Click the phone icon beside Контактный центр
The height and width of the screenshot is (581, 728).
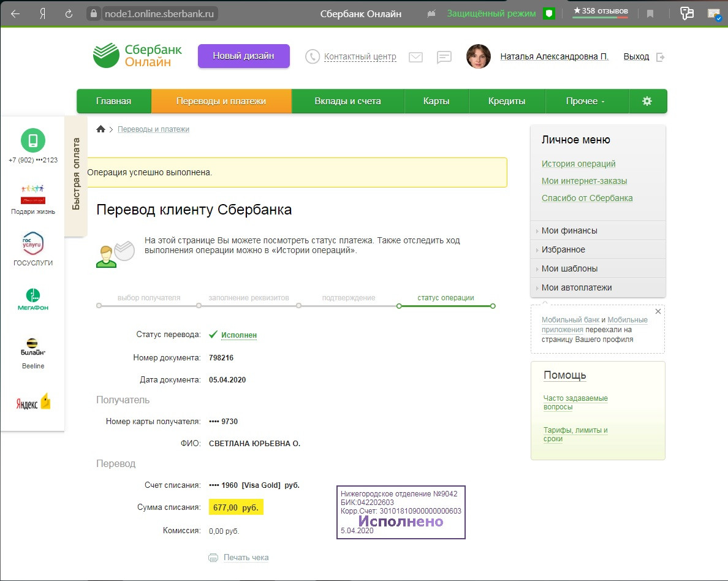pyautogui.click(x=313, y=56)
